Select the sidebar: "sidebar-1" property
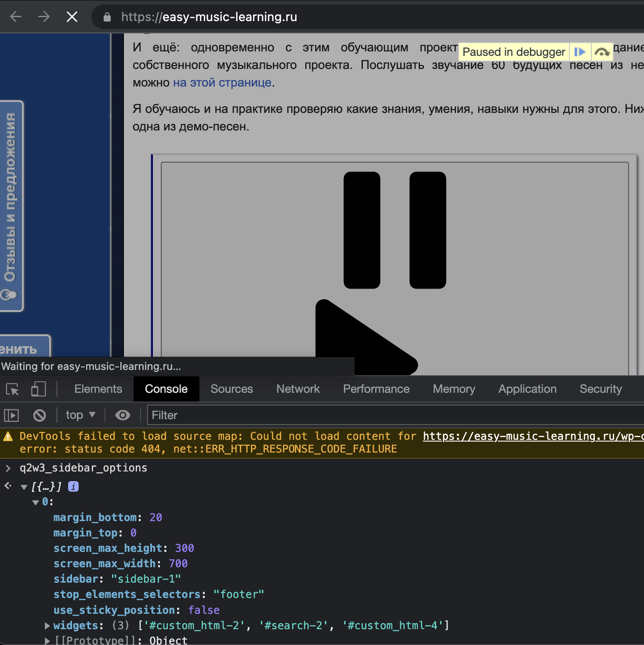The image size is (644, 645). tap(117, 579)
